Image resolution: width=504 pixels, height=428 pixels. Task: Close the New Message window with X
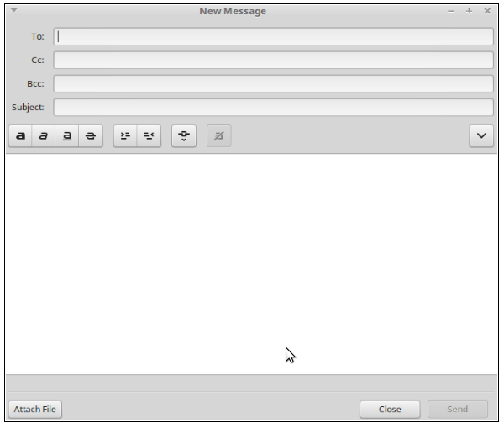[487, 11]
